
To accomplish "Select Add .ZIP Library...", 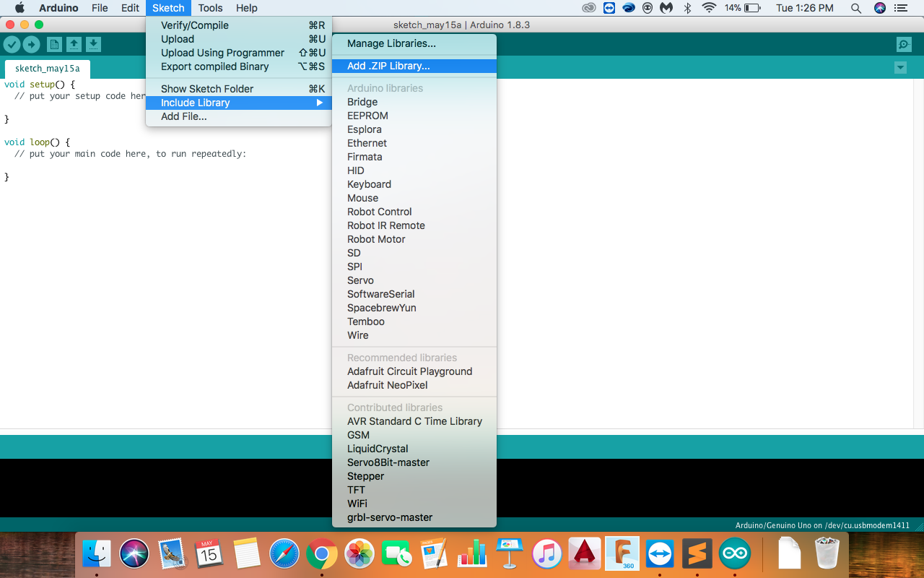I will 414,66.
